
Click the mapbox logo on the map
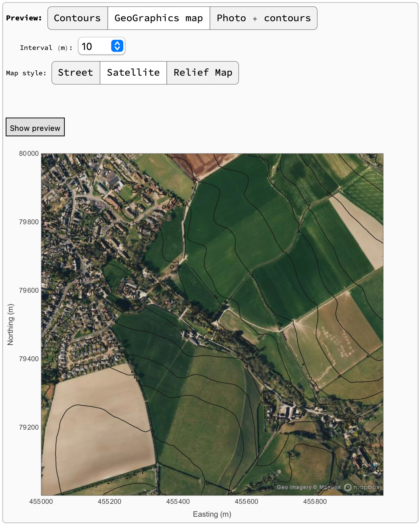362,487
